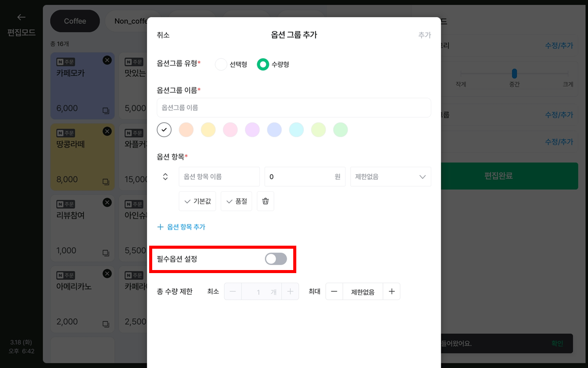Click the 제한없음 maximum quantity value
Viewport: 588px width, 368px height.
(x=363, y=292)
